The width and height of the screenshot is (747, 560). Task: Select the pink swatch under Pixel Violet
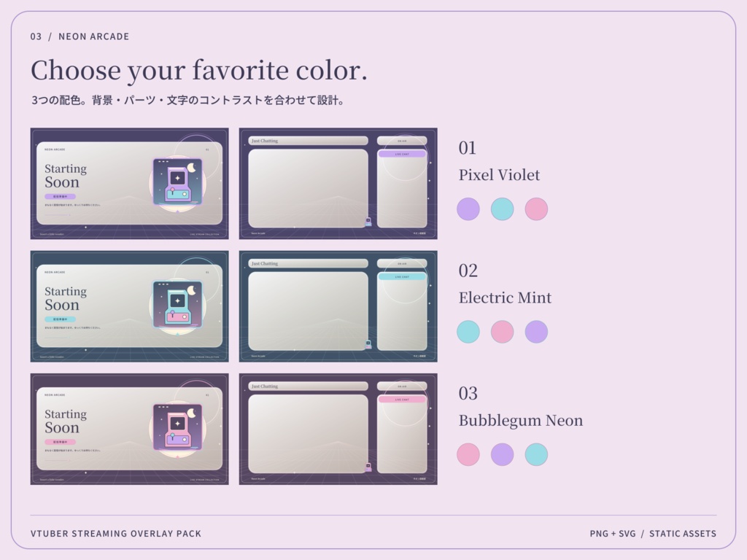click(536, 209)
